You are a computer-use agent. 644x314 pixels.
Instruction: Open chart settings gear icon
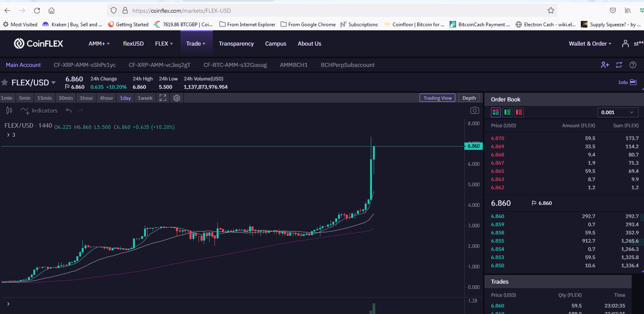pos(177,98)
